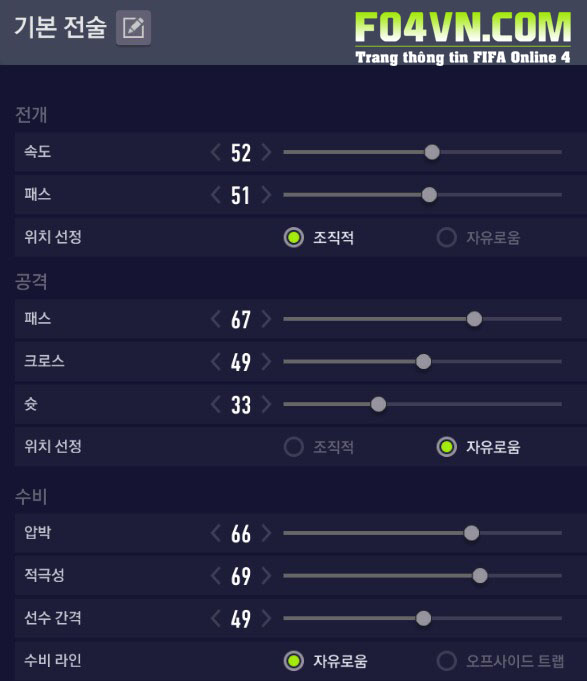Screen dimensions: 587x681
Task: Increase 속도 value with right arrow
Action: tap(266, 152)
